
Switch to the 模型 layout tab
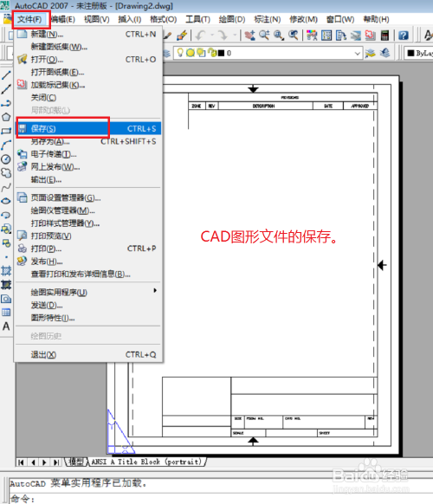click(76, 462)
